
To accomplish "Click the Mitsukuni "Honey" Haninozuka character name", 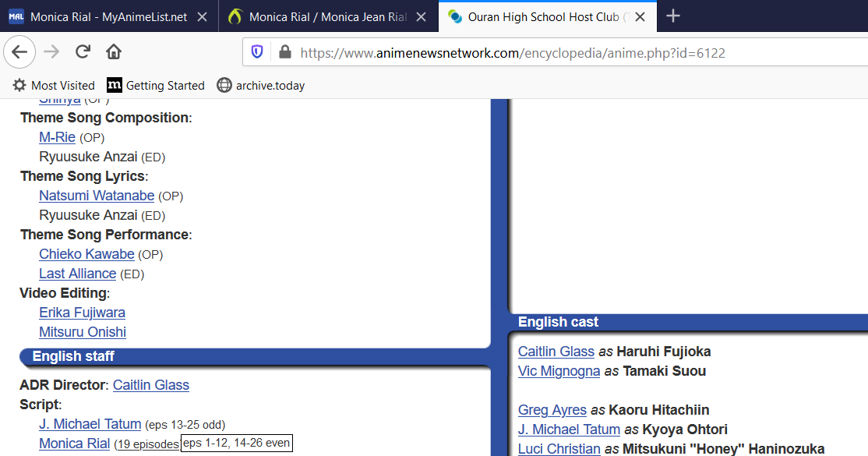I will [x=724, y=449].
